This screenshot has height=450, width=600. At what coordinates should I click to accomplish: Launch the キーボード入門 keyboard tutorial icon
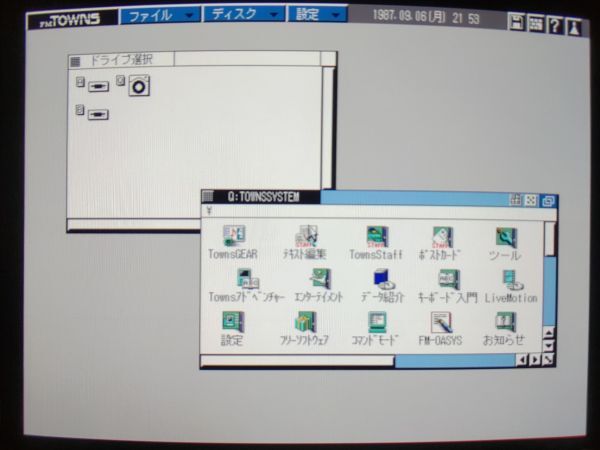449,280
